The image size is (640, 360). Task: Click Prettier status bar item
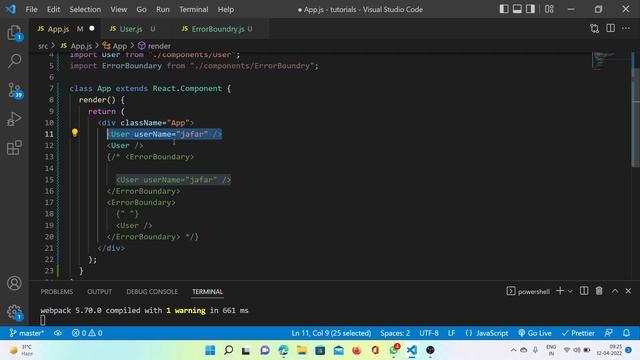(578, 333)
